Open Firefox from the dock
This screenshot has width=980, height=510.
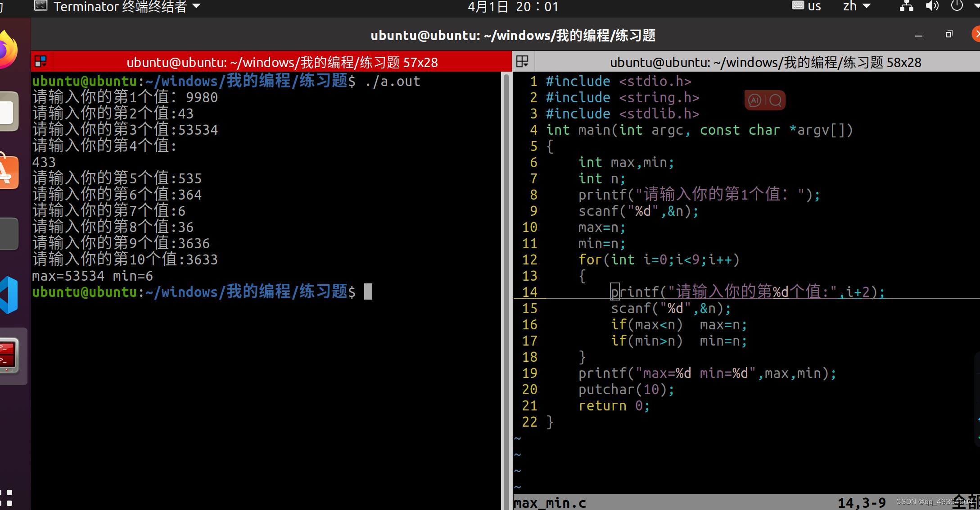pyautogui.click(x=8, y=50)
